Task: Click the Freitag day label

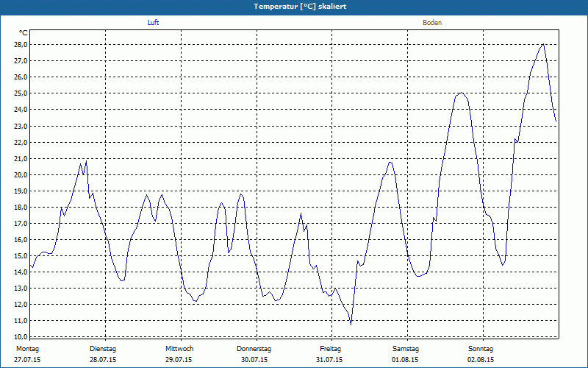Action: click(x=330, y=349)
